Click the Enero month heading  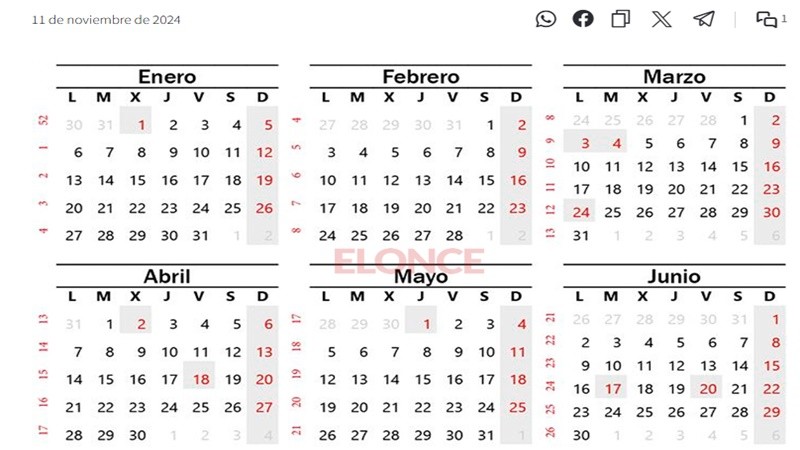pos(167,77)
